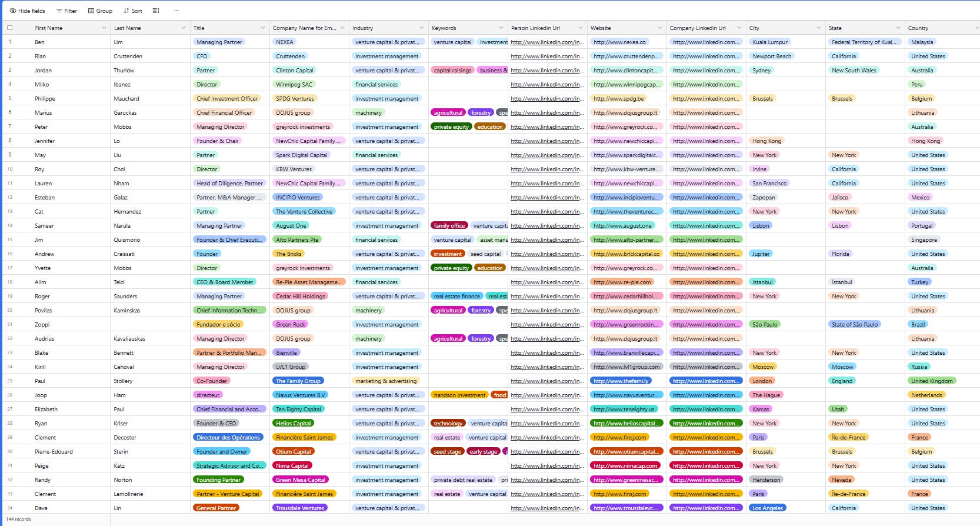
Task: Select the 'Helios Capital' company tag
Action: 294,424
